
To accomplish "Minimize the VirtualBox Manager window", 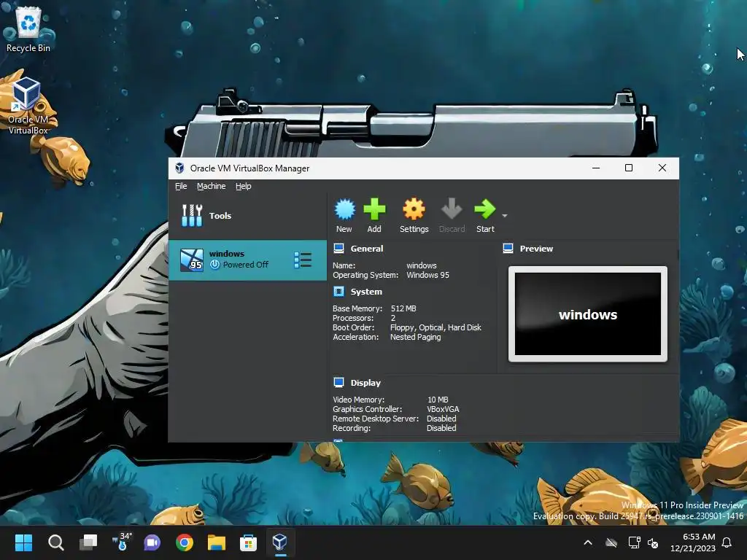I will click(596, 168).
